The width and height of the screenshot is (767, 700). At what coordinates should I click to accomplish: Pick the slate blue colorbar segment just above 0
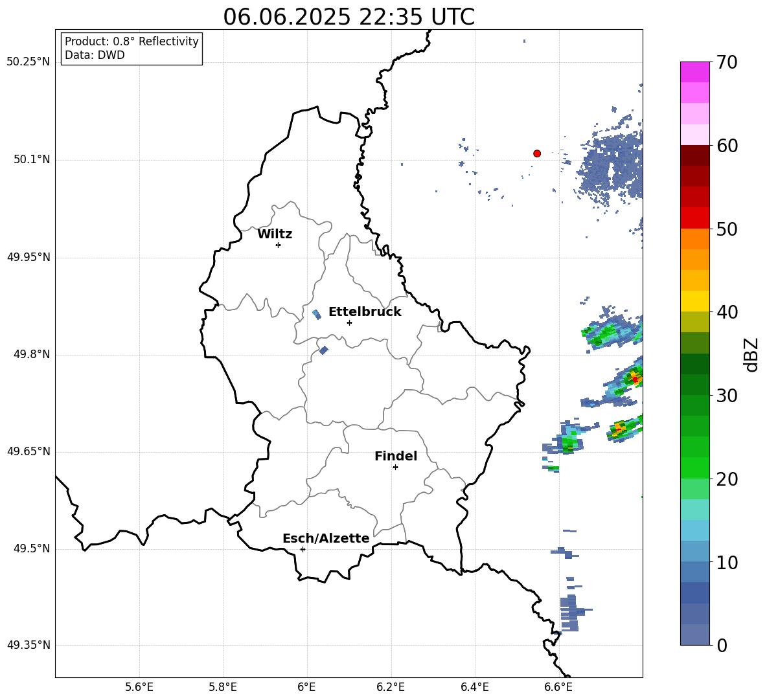tap(694, 635)
